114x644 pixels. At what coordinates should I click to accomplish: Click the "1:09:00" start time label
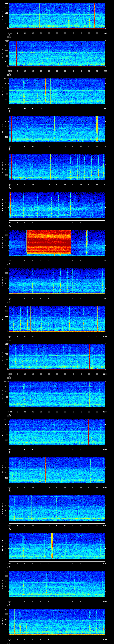click(x=9, y=336)
